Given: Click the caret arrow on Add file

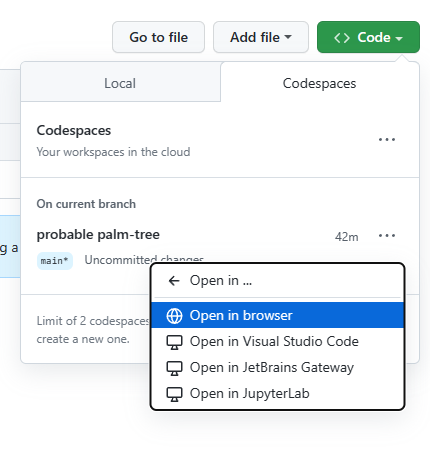Looking at the screenshot, I should pyautogui.click(x=288, y=37).
